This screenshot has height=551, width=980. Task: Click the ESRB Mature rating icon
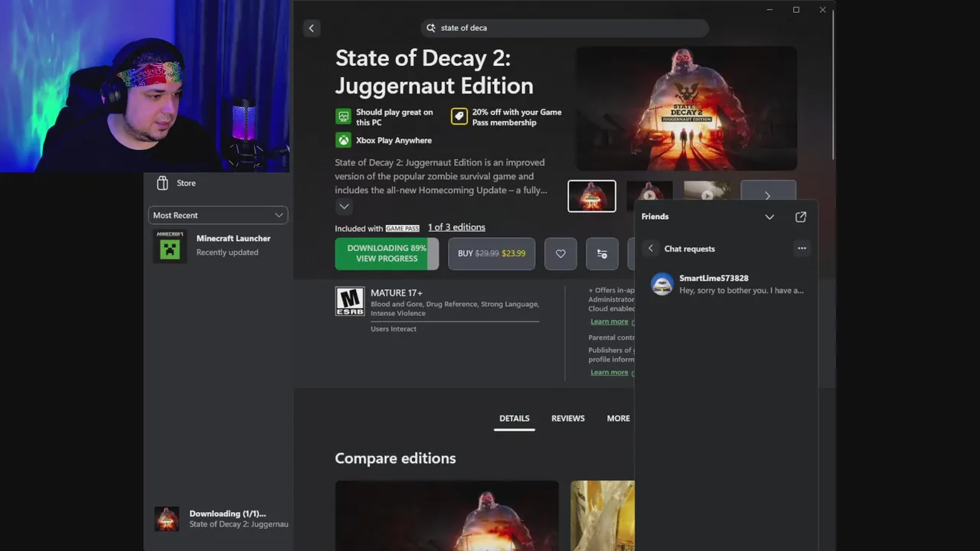coord(350,302)
